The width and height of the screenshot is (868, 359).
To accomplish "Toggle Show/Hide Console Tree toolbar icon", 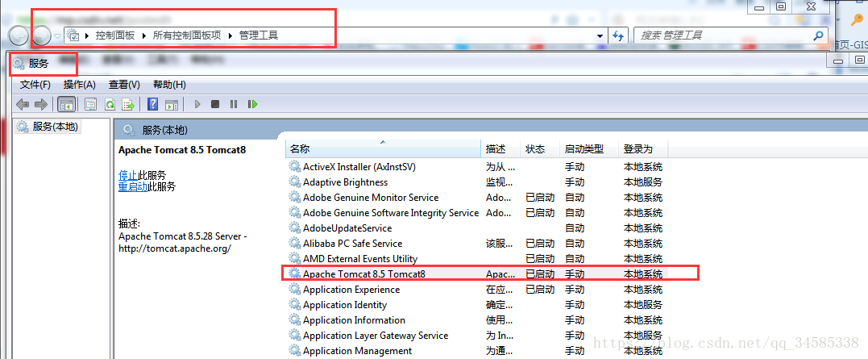I will 66,104.
